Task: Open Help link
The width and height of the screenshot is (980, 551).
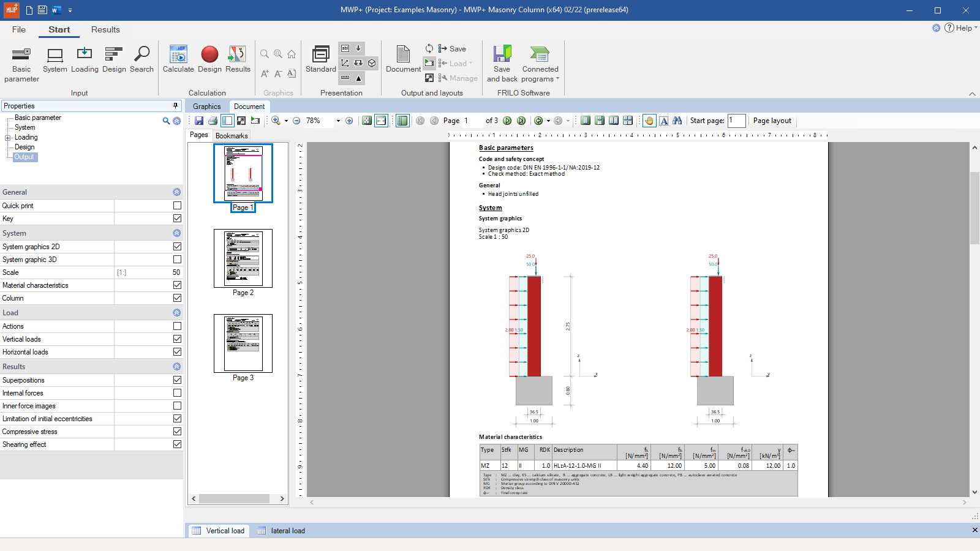Action: click(960, 28)
